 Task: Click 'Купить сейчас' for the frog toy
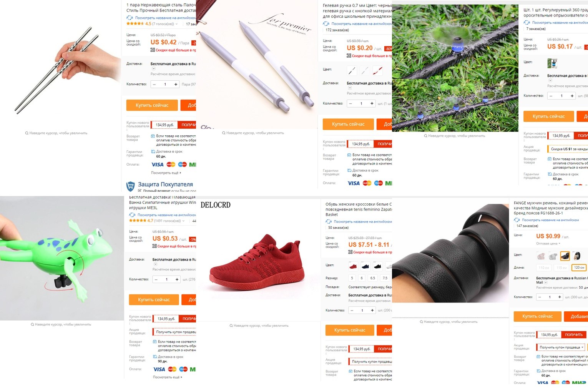point(154,300)
